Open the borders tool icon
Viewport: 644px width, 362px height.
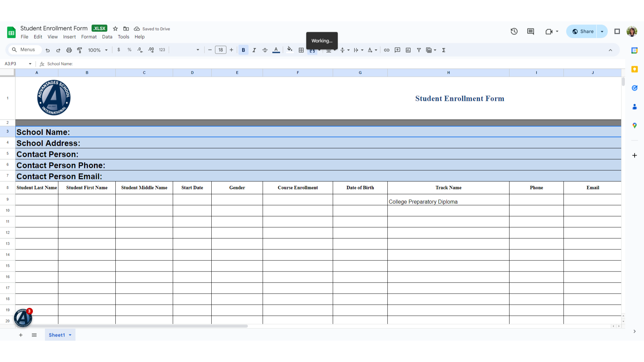[301, 50]
